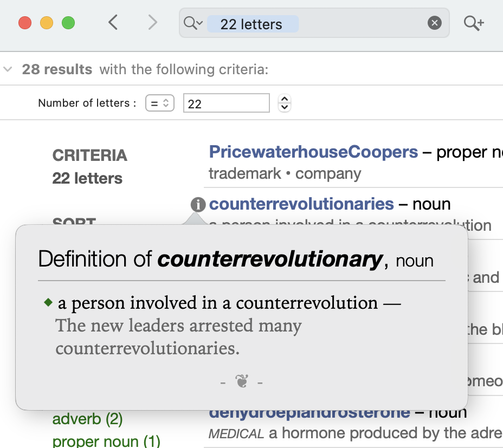Click the info icon beside counterrevolutionaries
The width and height of the screenshot is (503, 448).
click(198, 204)
